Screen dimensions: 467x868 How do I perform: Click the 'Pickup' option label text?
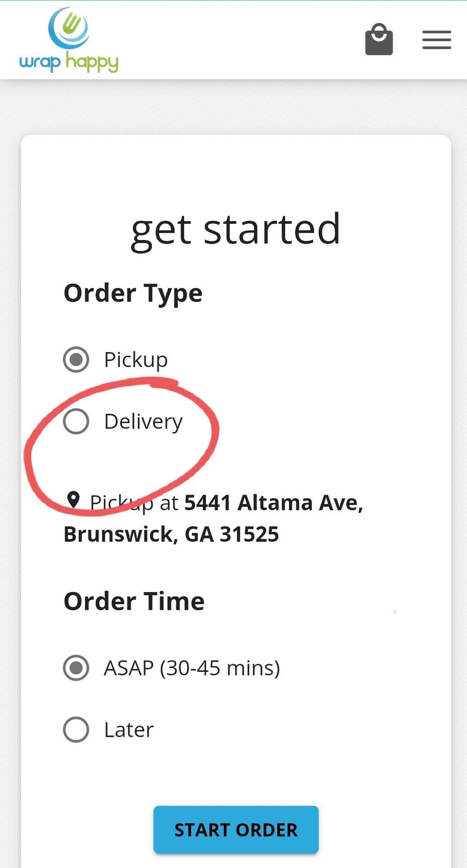point(135,360)
